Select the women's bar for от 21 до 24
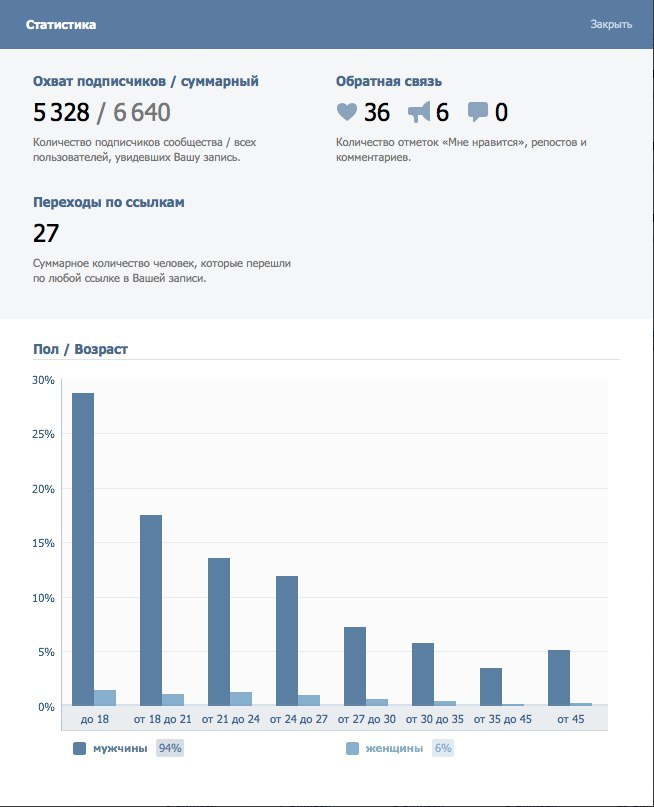The height and width of the screenshot is (807, 654). click(241, 699)
